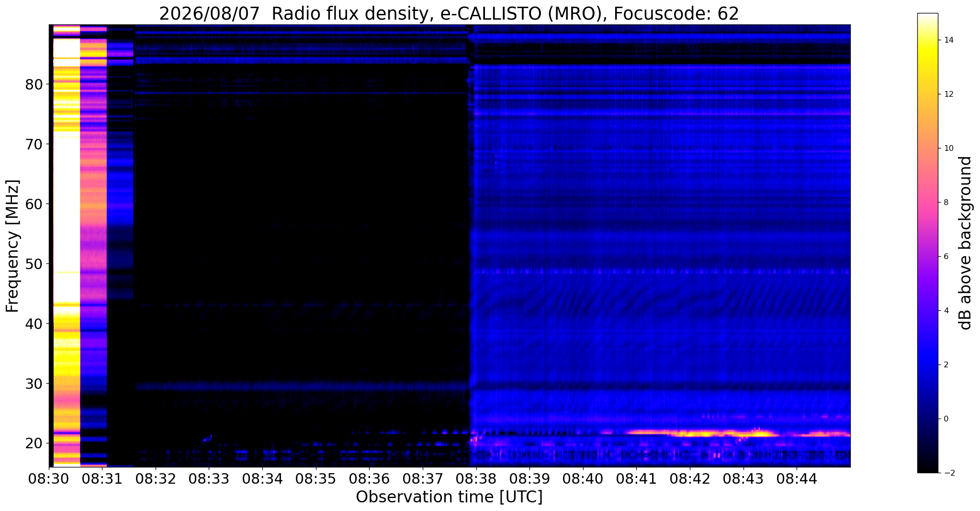
Task: Select the 80 MHz frequency tick label
Action: pyautogui.click(x=34, y=84)
